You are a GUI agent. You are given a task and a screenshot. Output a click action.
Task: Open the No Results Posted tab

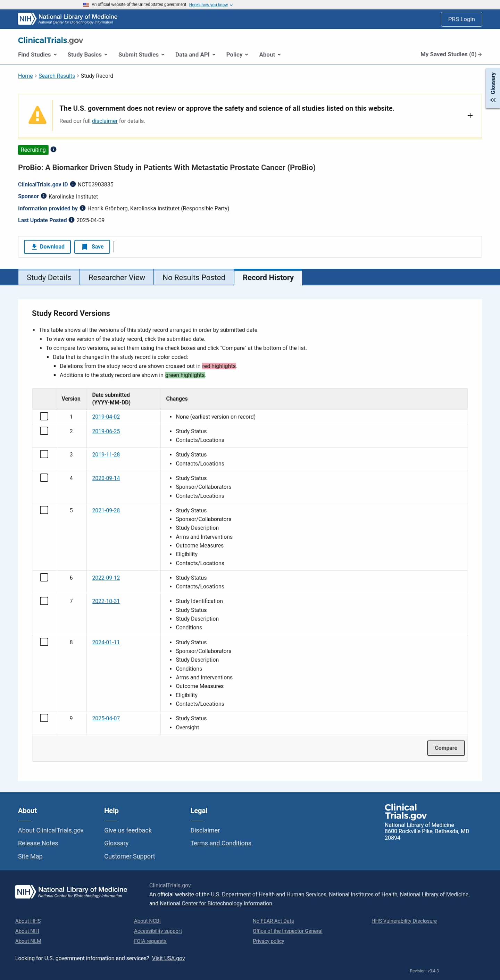pos(194,277)
